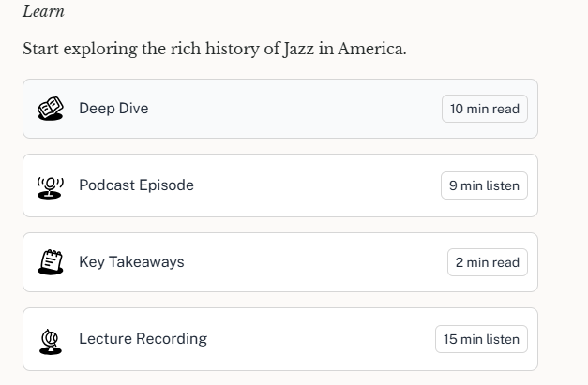Click empty middle area of Deep Dive card
The height and width of the screenshot is (385, 588).
point(293,109)
